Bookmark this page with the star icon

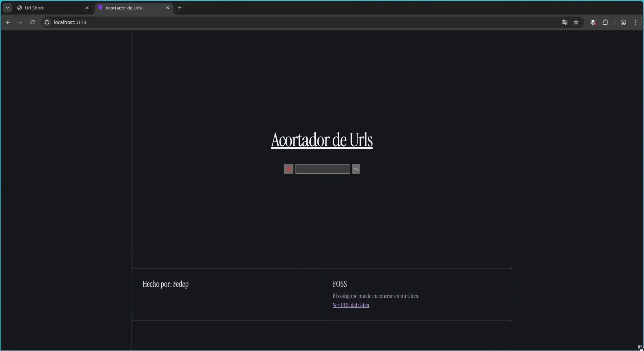tap(576, 22)
